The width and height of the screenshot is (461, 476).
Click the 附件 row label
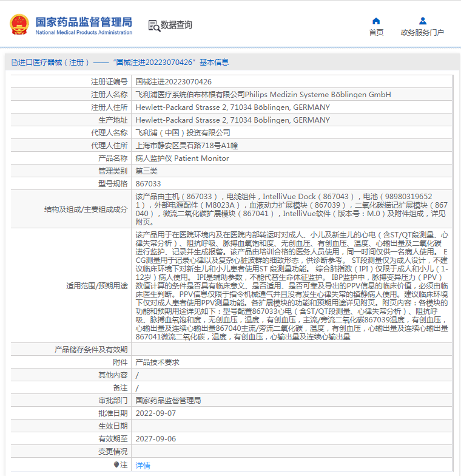(x=120, y=362)
